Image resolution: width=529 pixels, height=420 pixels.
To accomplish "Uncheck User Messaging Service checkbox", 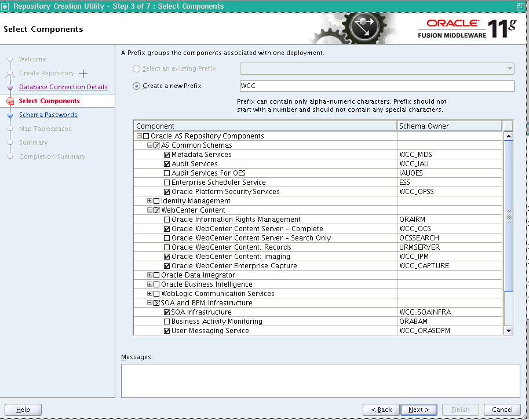I will pos(167,331).
